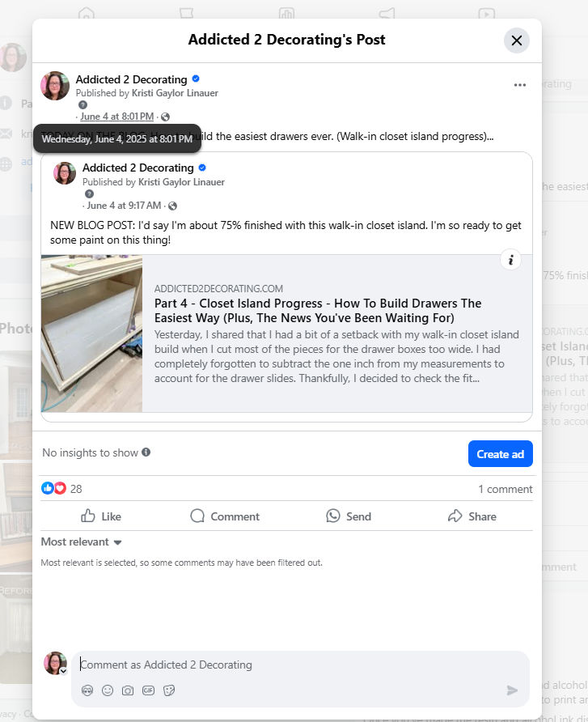Open the GIF picker icon

tap(148, 690)
